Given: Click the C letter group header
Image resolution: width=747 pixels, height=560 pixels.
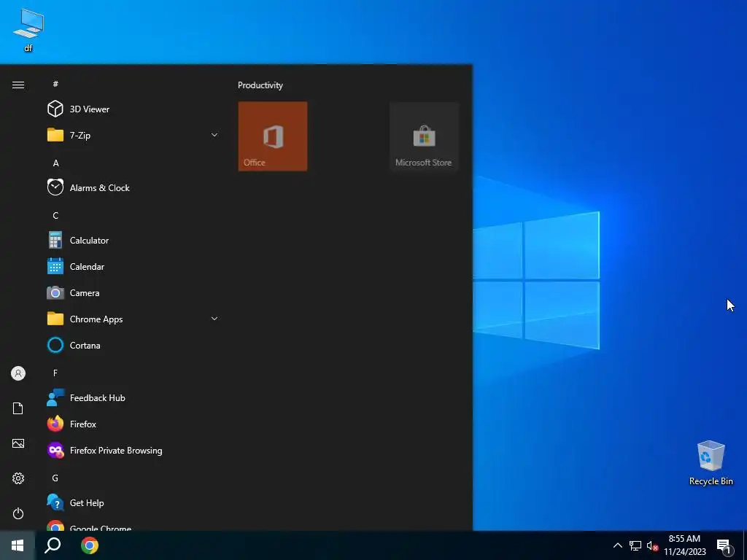Looking at the screenshot, I should (55, 216).
